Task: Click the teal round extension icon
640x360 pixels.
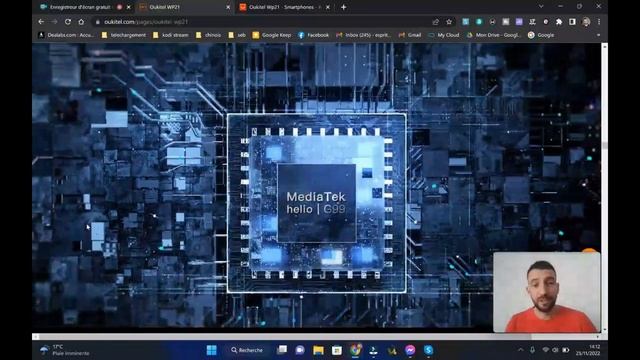Action: click(479, 22)
